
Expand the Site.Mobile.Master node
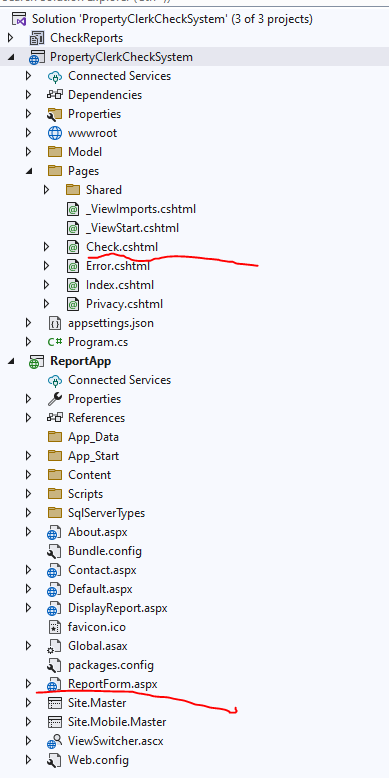pos(29,722)
